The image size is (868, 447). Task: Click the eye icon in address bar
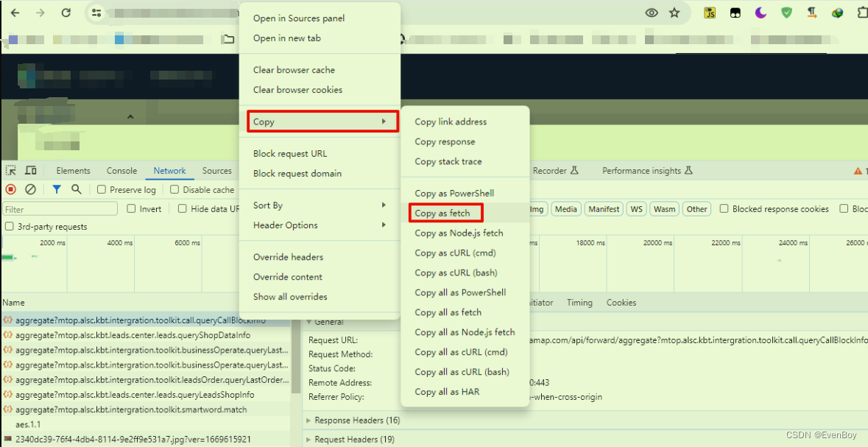coord(652,13)
